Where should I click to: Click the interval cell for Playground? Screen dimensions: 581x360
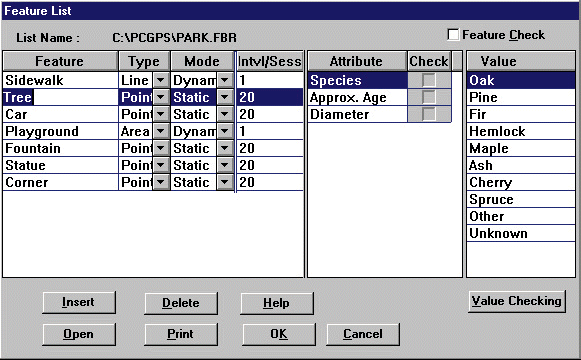tap(270, 131)
